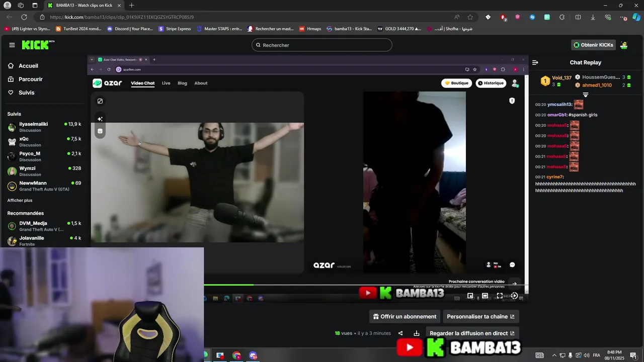Click the taskbar volume speaker icon
This screenshot has width=644, height=362.
click(x=587, y=355)
